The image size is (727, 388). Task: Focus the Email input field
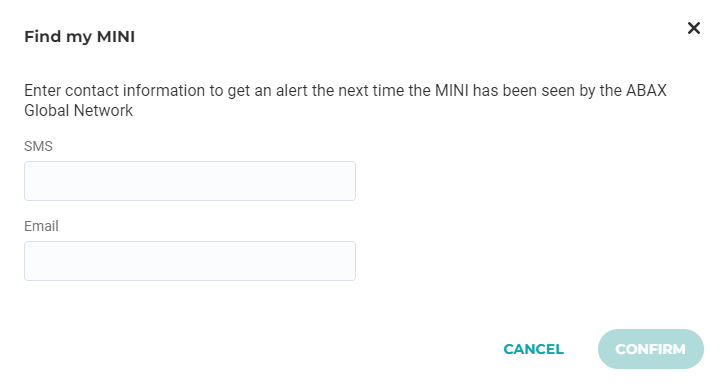pos(190,261)
